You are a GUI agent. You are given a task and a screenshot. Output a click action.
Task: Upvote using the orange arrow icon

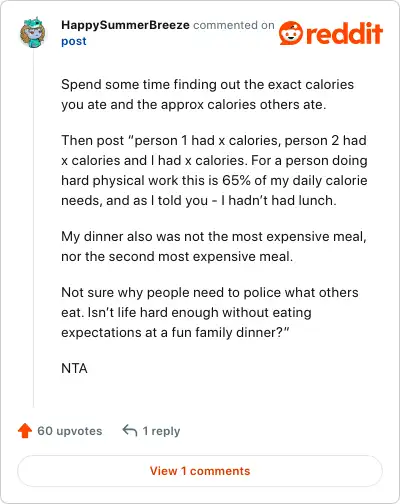pyautogui.click(x=25, y=431)
